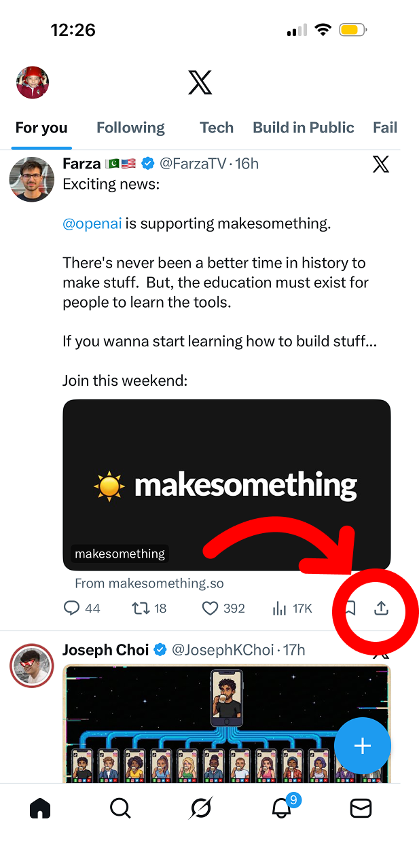
Task: Tap the reply icon on Farza's post
Action: coord(72,608)
